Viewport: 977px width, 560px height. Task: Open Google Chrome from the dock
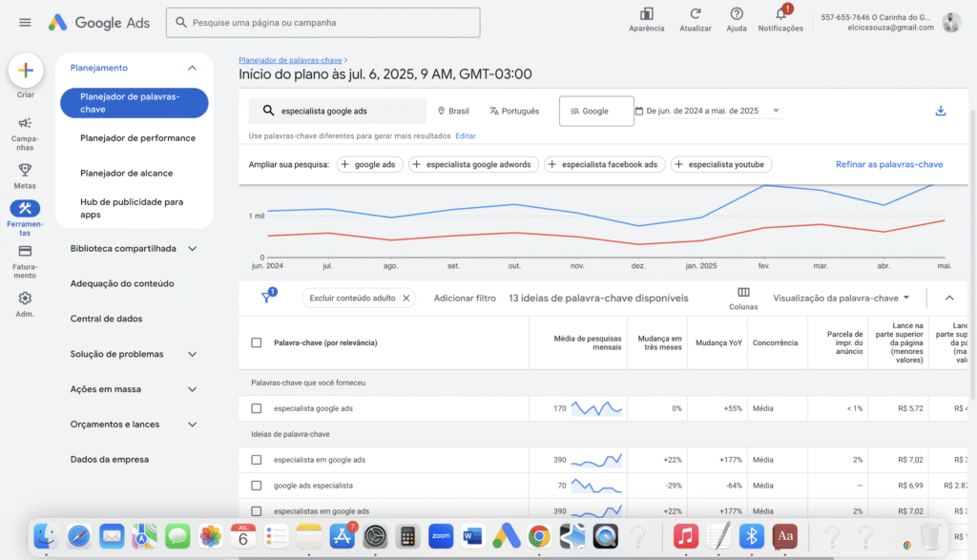[539, 536]
